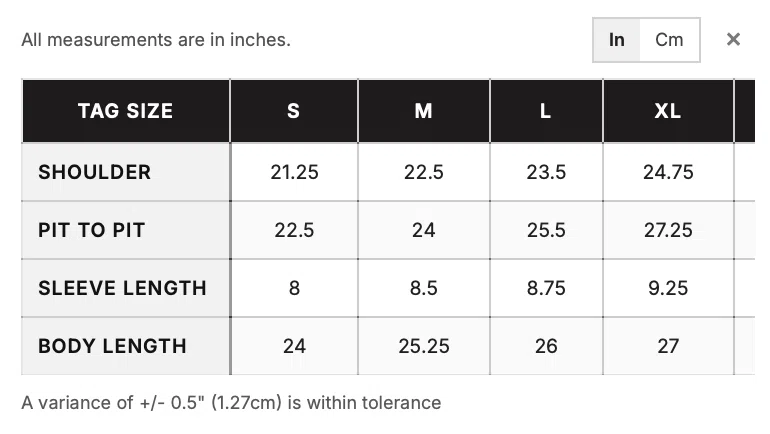Click the SHOULDER row label
This screenshot has height=434, width=770.
click(x=95, y=172)
